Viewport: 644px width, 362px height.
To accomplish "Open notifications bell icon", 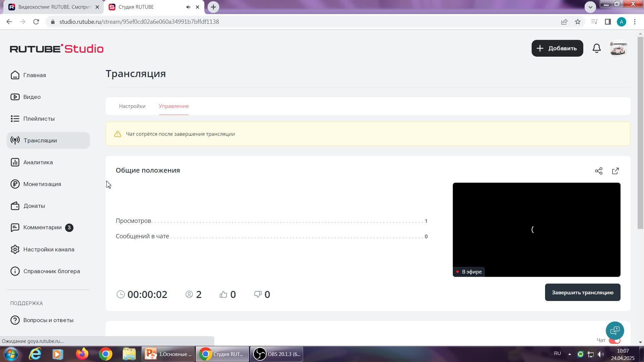I will [596, 48].
